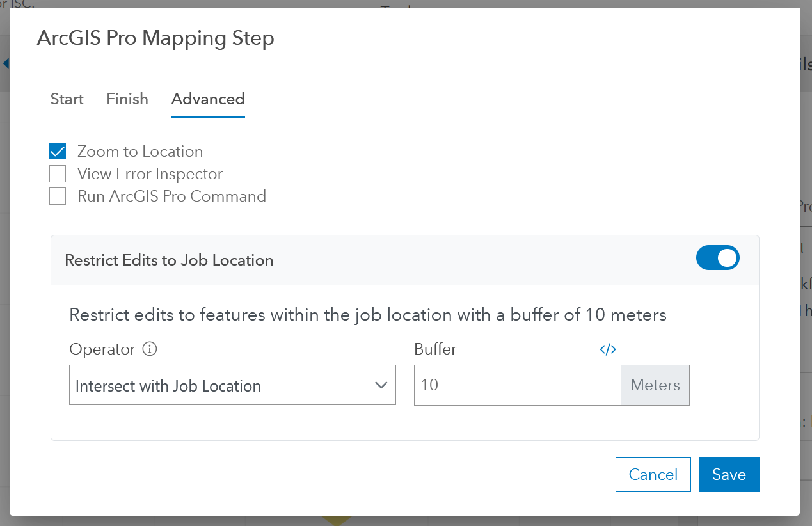Click the Operator field label
This screenshot has height=526, width=812.
(102, 349)
